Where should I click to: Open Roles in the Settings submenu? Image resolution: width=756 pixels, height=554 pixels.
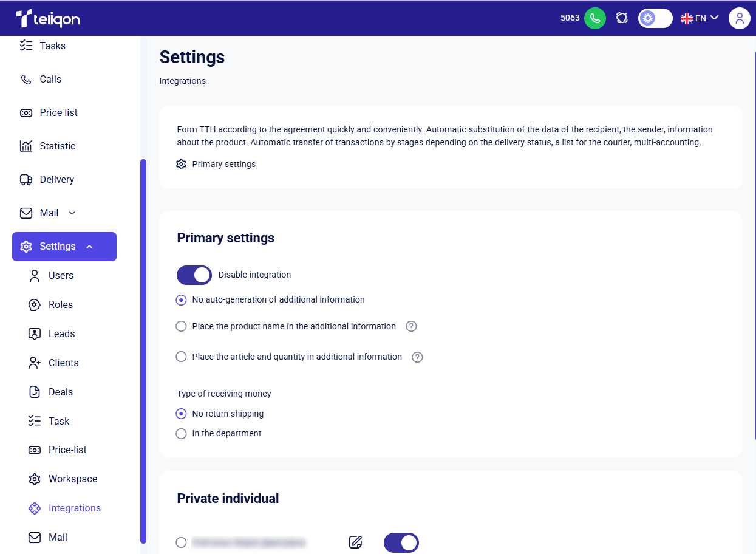click(x=60, y=305)
